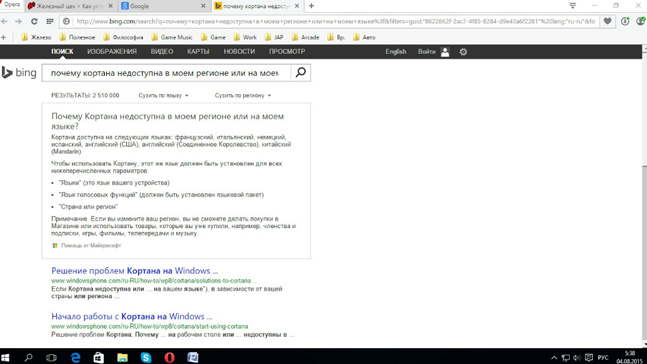Open the tab menu icon in title bar
The image size is (647, 364).
click(x=573, y=6)
